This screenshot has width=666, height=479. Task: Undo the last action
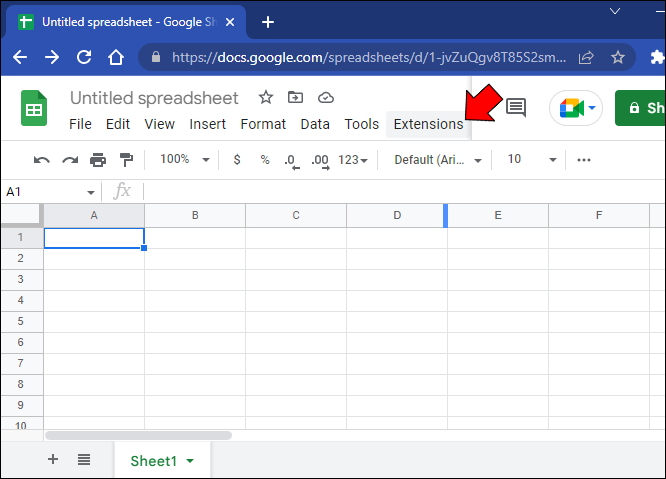pos(42,160)
